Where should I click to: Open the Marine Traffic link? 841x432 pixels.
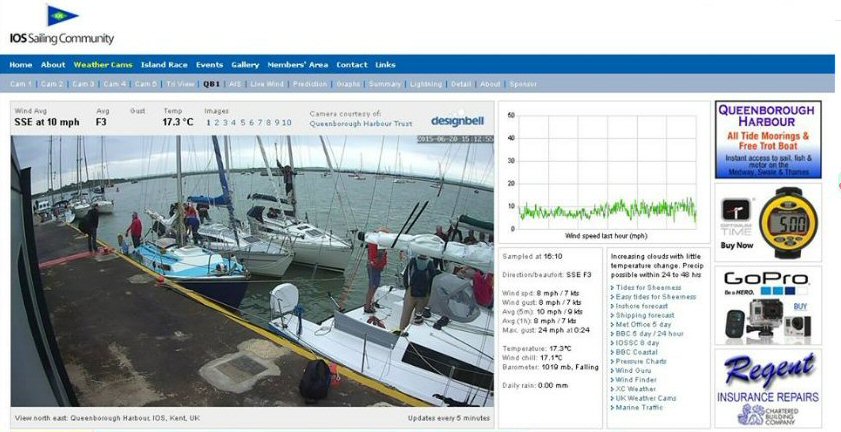[642, 407]
